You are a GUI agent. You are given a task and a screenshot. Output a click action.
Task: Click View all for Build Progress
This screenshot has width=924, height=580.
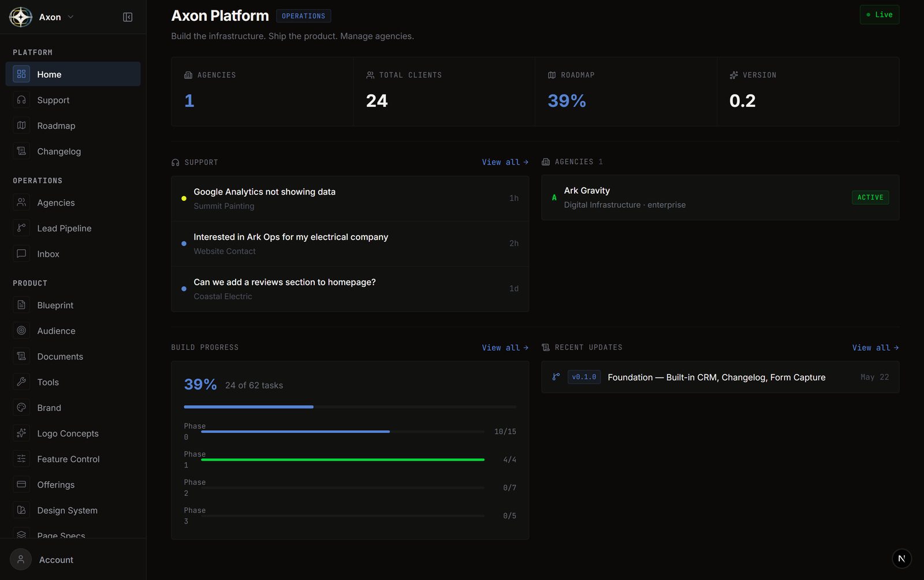pyautogui.click(x=505, y=347)
